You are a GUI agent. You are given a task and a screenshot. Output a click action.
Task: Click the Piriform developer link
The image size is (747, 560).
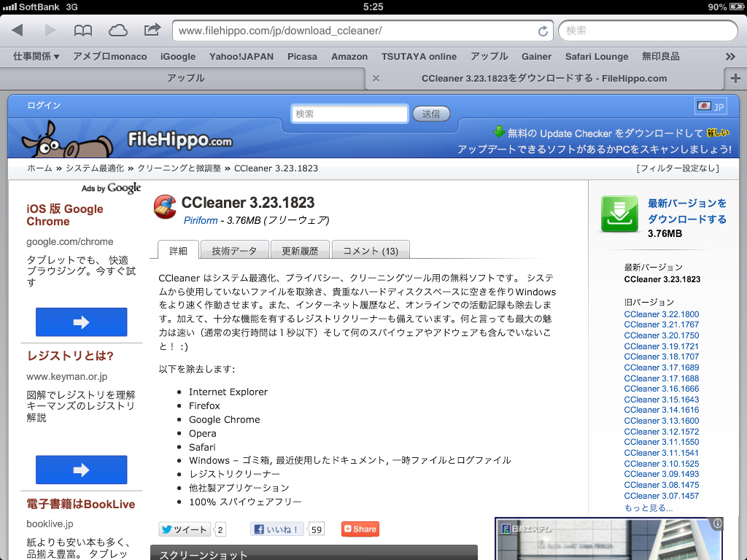click(201, 220)
